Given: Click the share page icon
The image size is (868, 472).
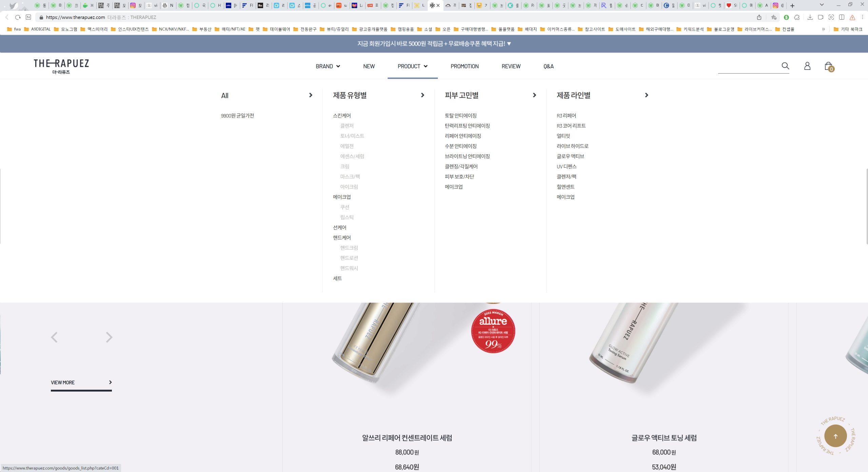Looking at the screenshot, I should [x=759, y=17].
